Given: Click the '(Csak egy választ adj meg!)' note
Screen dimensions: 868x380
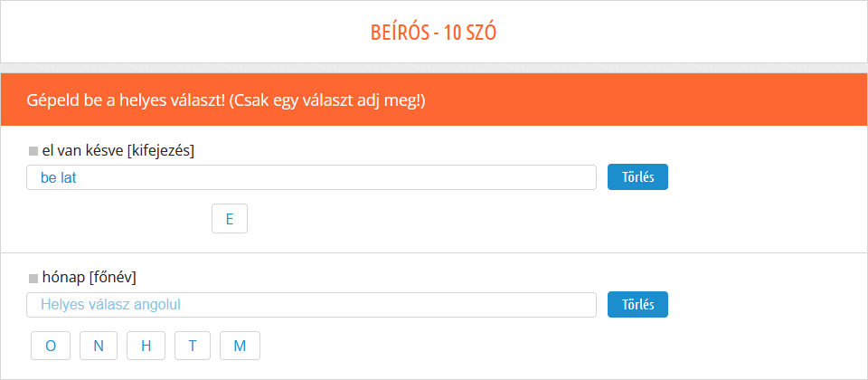Looking at the screenshot, I should tap(327, 100).
